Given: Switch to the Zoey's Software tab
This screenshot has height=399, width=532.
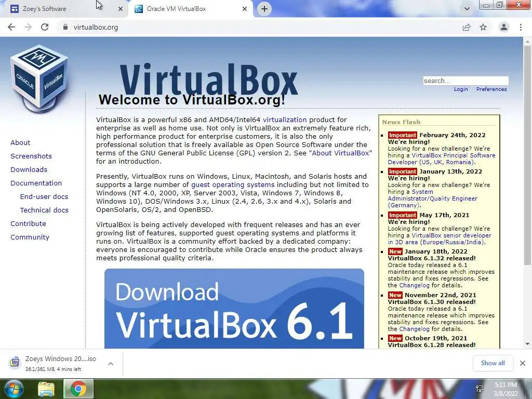Looking at the screenshot, I should (x=64, y=9).
